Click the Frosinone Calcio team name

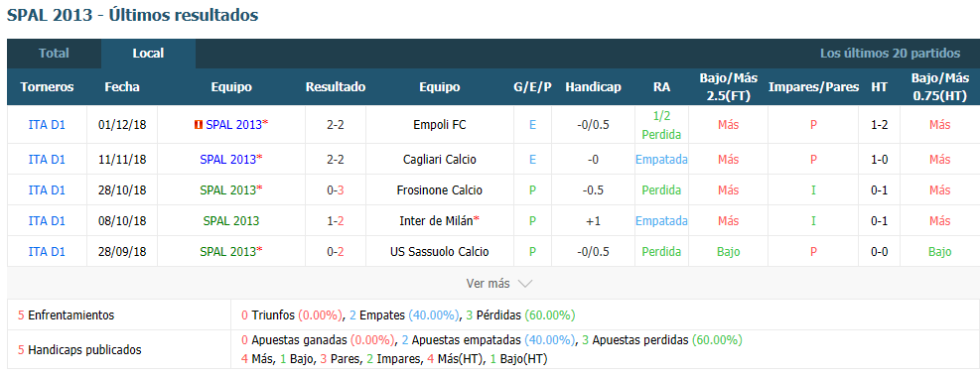[x=440, y=190]
